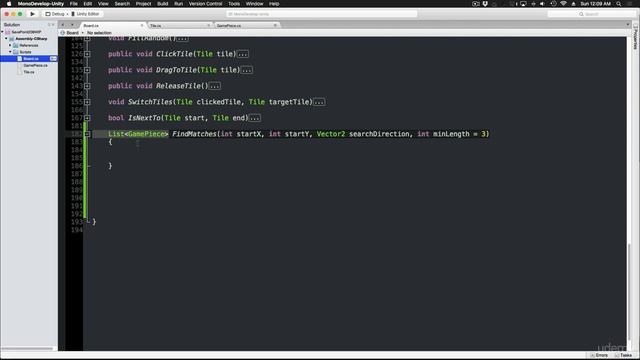Open Spotlight search in the macOS menu bar
The image size is (640, 360).
click(x=619, y=4)
